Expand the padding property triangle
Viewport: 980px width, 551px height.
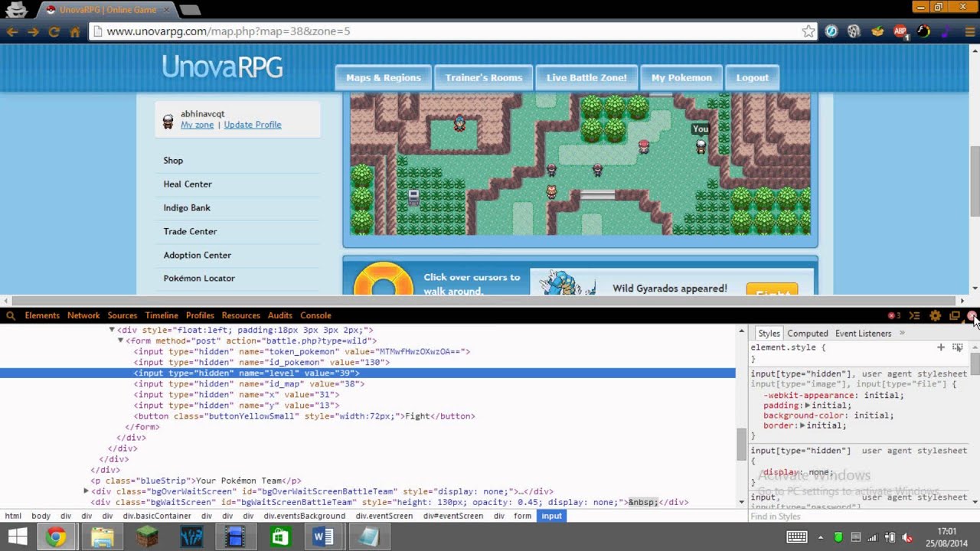[x=807, y=406]
